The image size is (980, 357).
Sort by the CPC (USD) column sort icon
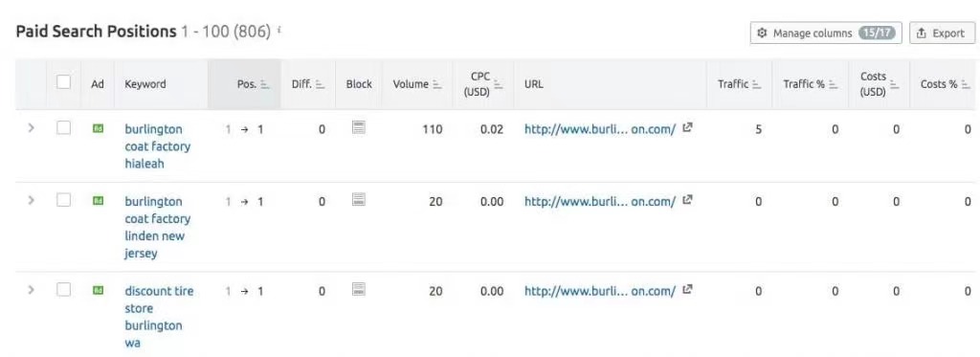[498, 84]
